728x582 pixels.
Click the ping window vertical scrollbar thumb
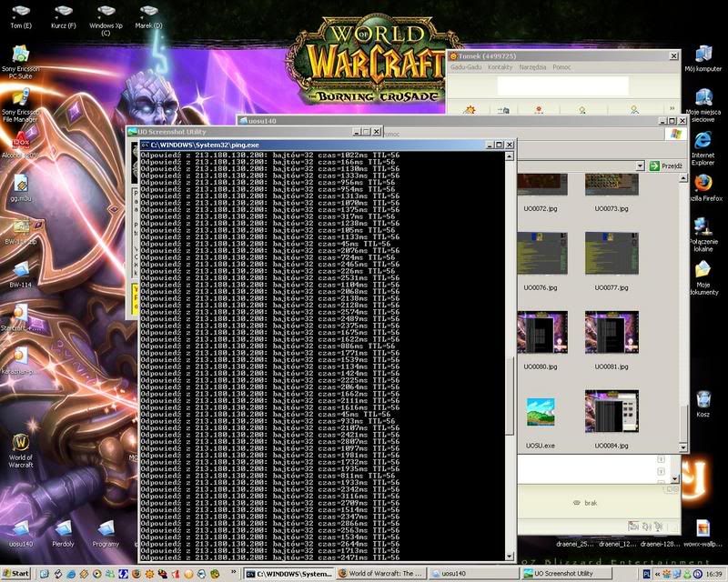(510, 396)
